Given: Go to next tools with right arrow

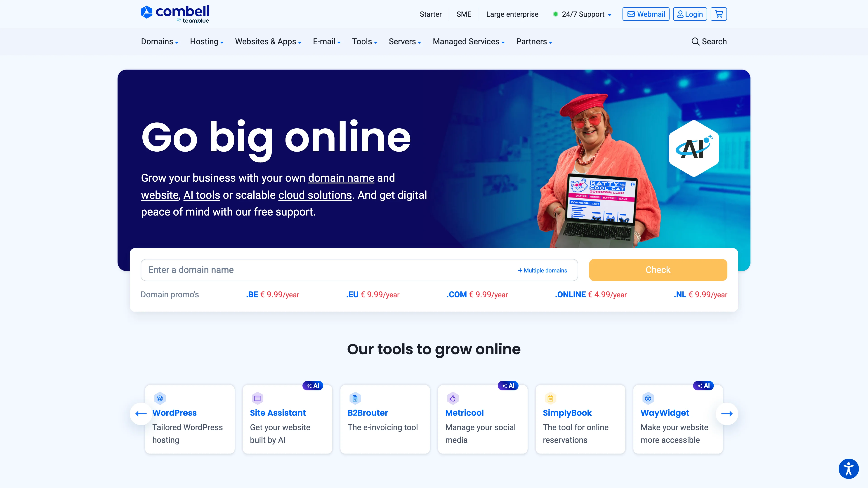Looking at the screenshot, I should [727, 414].
